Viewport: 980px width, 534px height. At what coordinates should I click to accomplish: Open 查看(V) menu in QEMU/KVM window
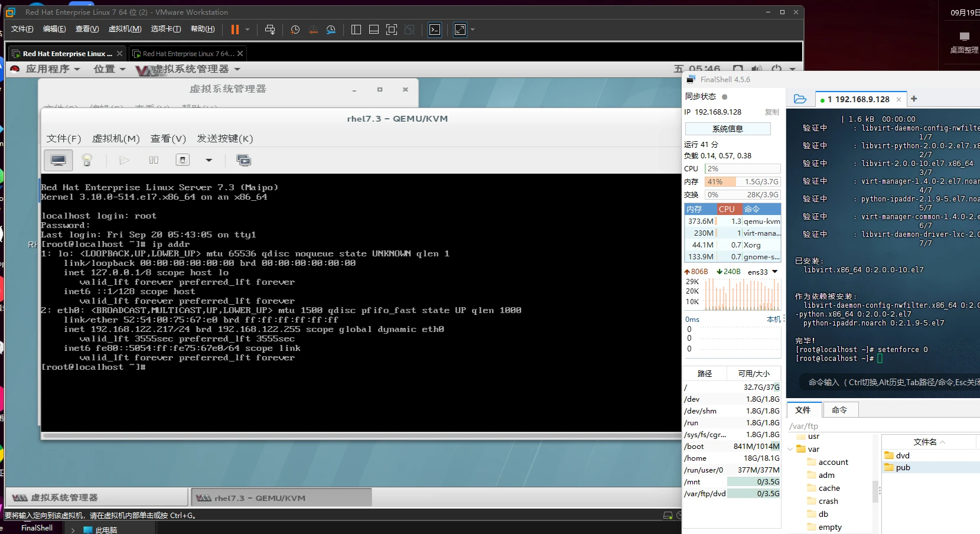168,139
